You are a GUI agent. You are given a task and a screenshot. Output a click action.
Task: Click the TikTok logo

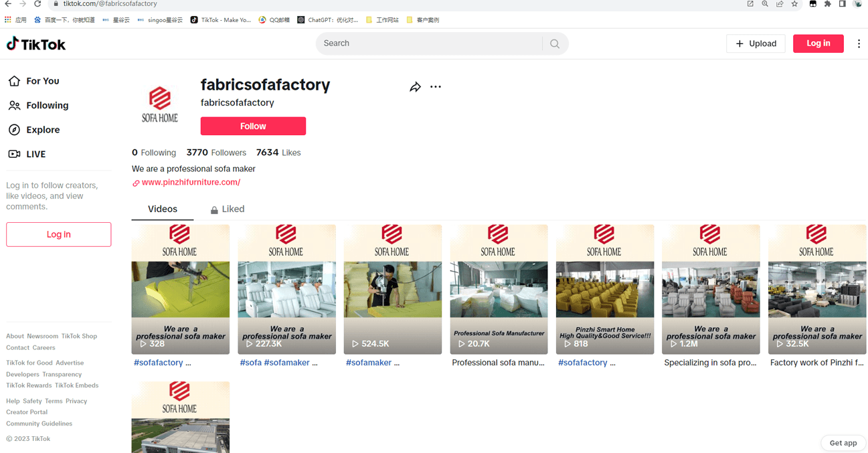(36, 44)
